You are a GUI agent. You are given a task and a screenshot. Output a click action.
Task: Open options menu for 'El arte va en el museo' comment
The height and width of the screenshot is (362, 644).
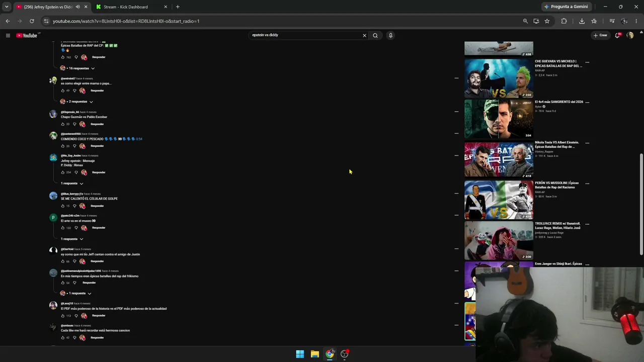coord(456,215)
